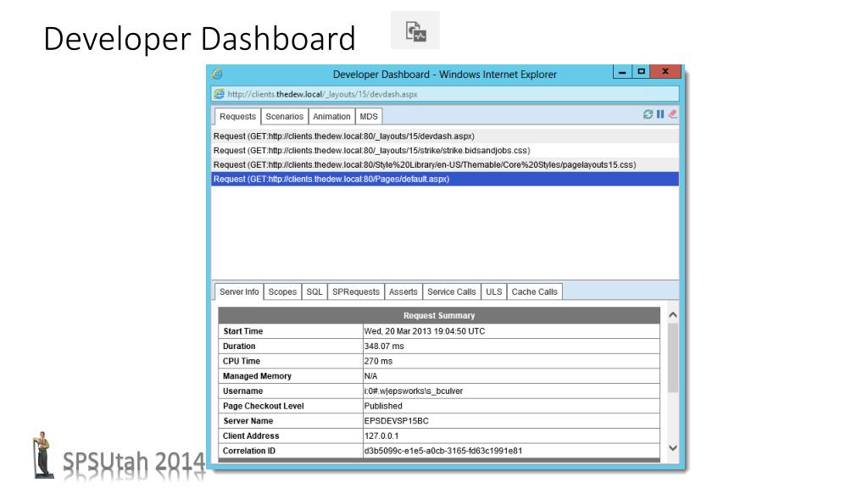Image resolution: width=868 pixels, height=488 pixels.
Task: Click the Correlation ID label cell
Action: (x=291, y=451)
